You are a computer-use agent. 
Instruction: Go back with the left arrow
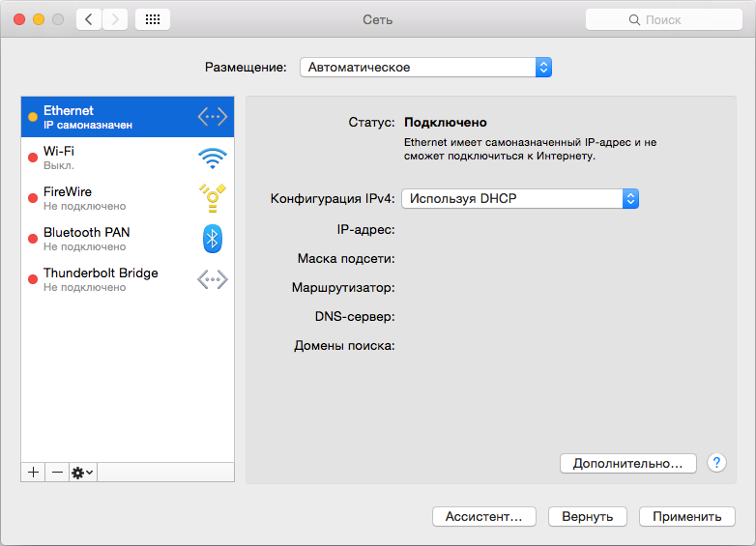(x=89, y=19)
